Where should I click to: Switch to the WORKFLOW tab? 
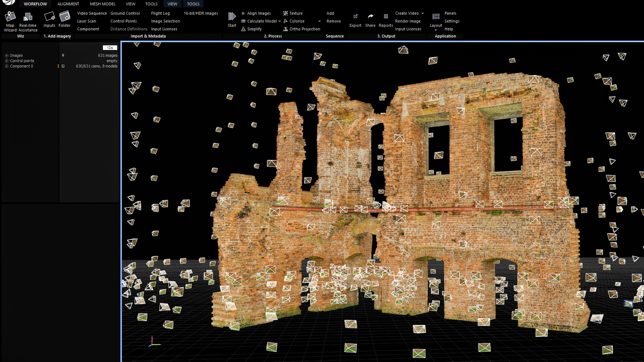[35, 4]
